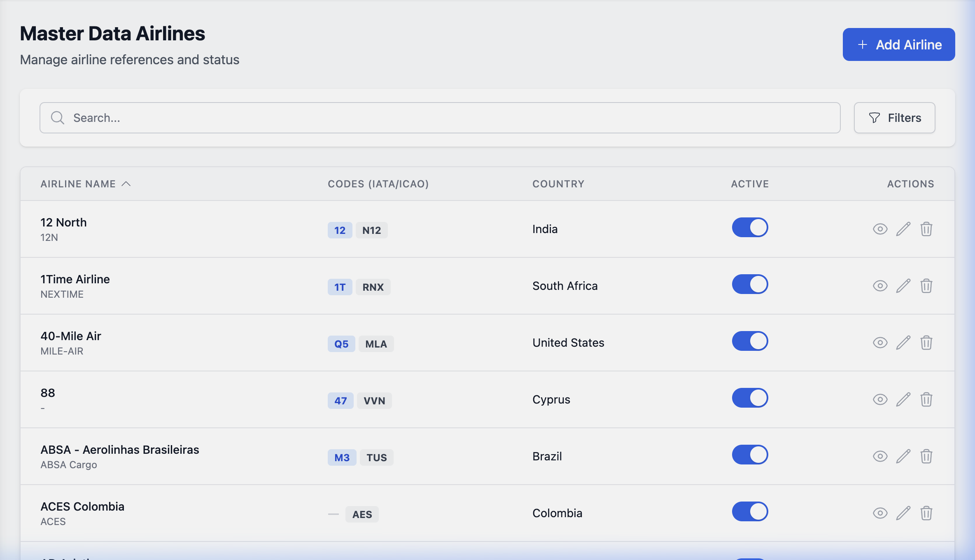Image resolution: width=975 pixels, height=560 pixels.
Task: Click the India country cell
Action: (x=545, y=229)
